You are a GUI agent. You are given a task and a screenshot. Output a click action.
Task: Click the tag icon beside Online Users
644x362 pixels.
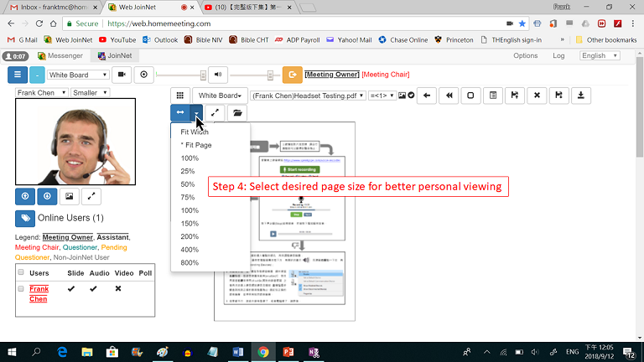(25, 219)
